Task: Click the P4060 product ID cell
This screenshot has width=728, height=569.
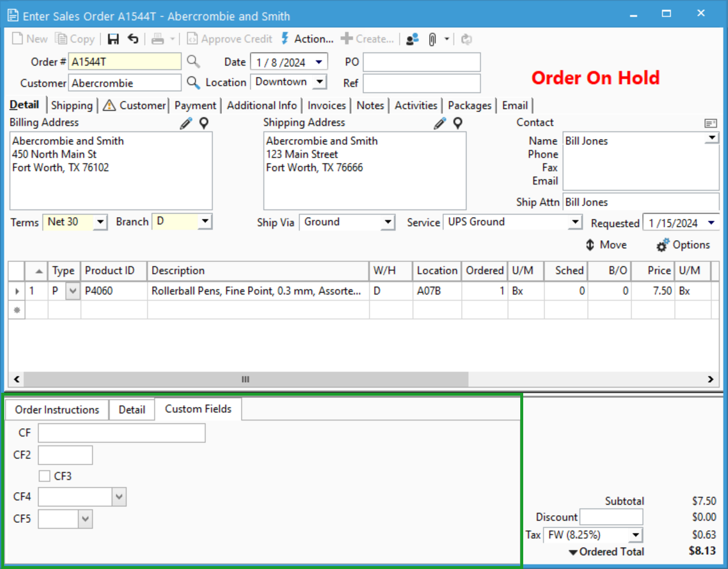Action: click(x=114, y=292)
